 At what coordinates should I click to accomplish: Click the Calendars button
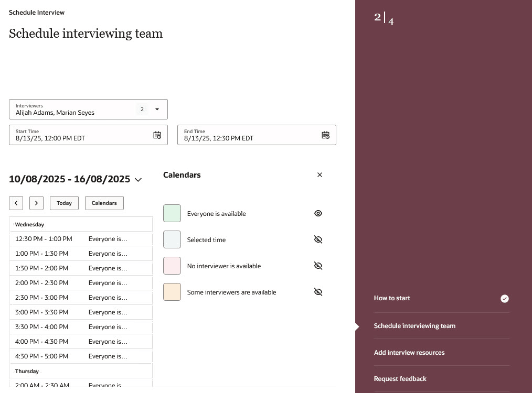(x=104, y=203)
